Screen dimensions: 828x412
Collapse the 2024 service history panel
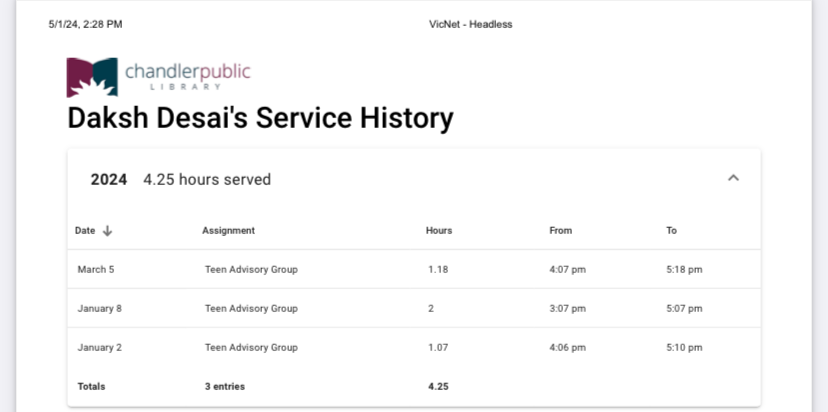tap(733, 179)
